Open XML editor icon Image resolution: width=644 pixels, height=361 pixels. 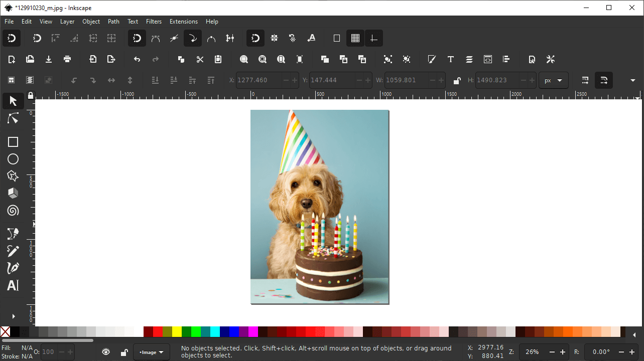pyautogui.click(x=488, y=59)
